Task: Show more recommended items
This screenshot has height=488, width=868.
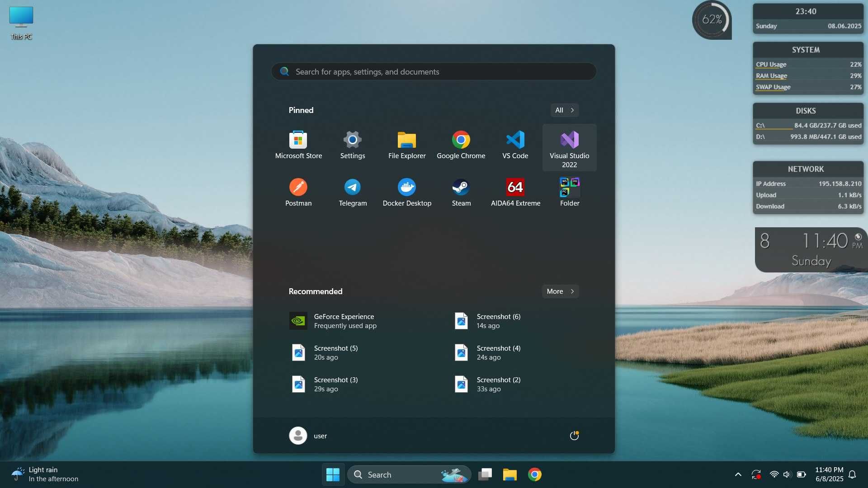Action: 560,291
